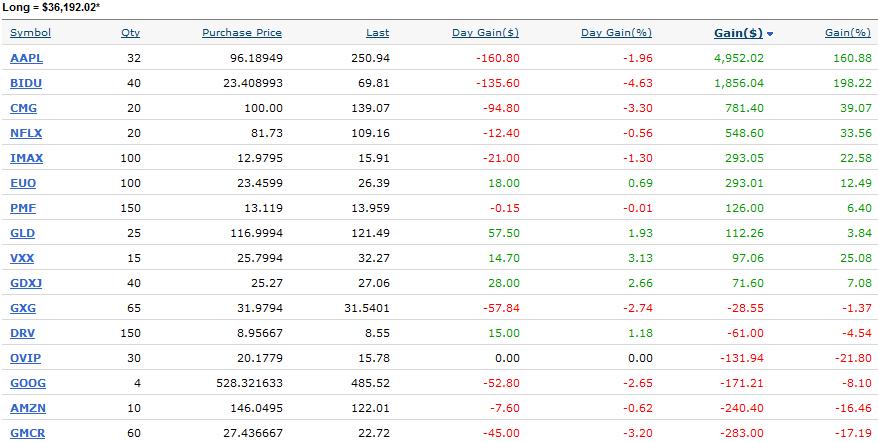Select GLD day gain 57.50
Viewport: 878px width, 442px height.
click(x=505, y=234)
